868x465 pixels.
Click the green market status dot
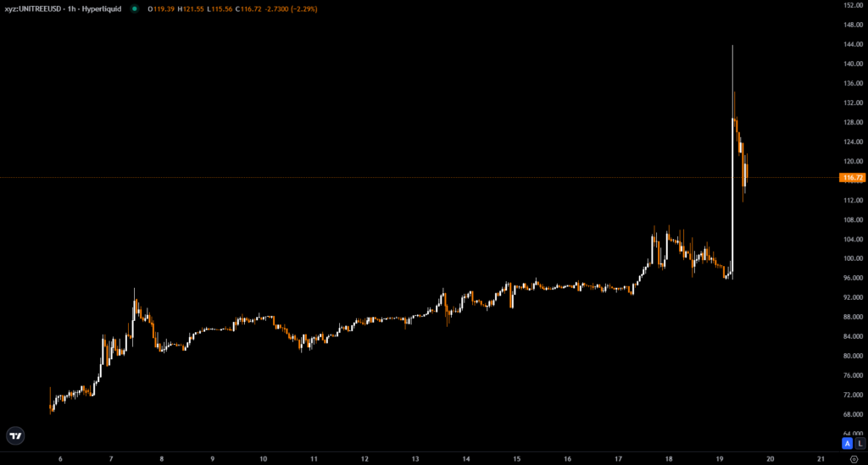click(135, 8)
